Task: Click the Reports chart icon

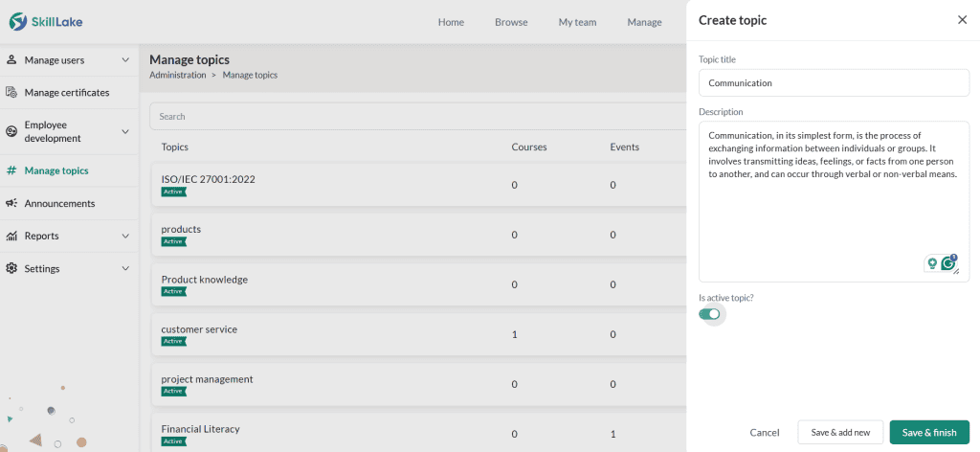Action: point(11,236)
